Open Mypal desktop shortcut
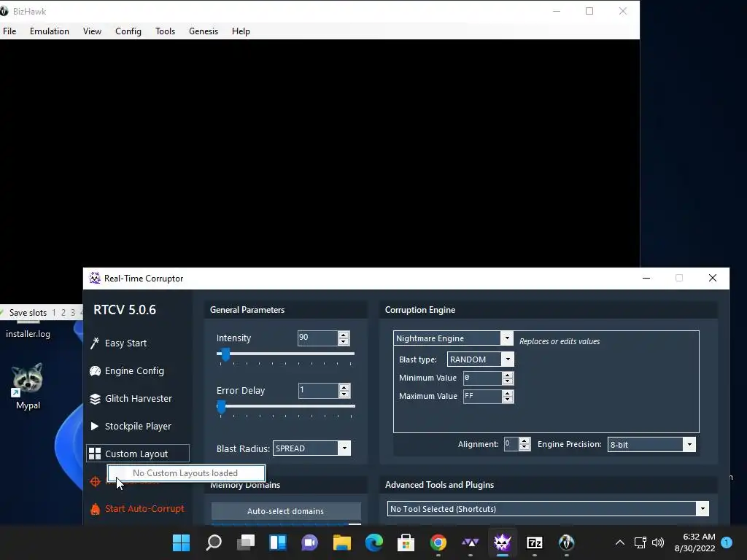Image resolution: width=747 pixels, height=560 pixels. 28,386
